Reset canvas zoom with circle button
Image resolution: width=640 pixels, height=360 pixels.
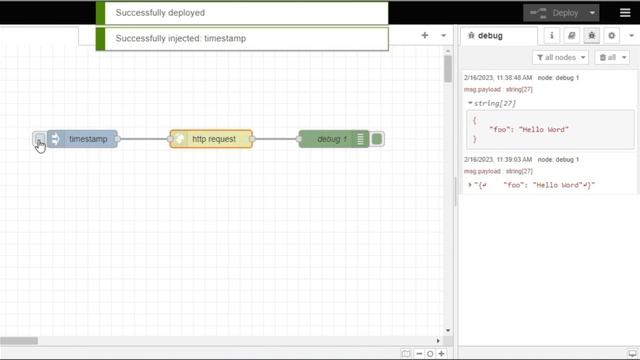click(430, 353)
